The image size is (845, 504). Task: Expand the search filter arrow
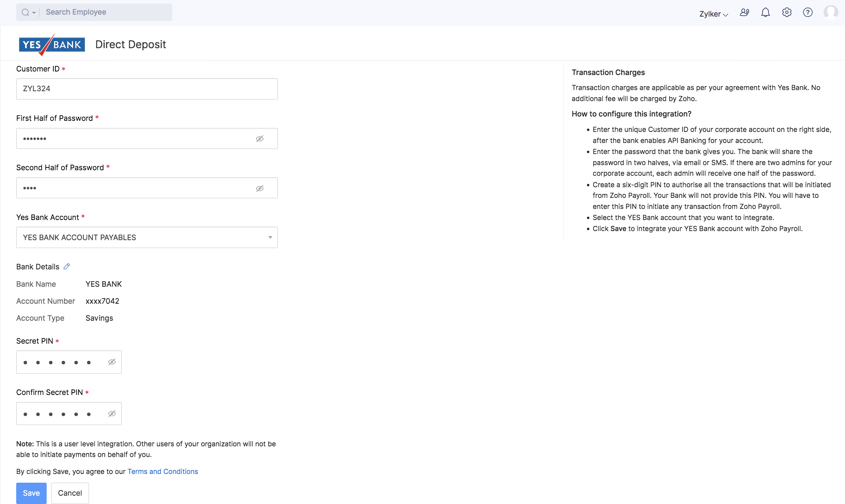click(x=34, y=13)
